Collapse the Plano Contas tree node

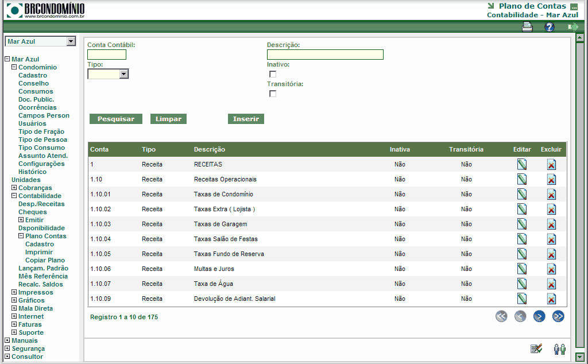pos(21,236)
